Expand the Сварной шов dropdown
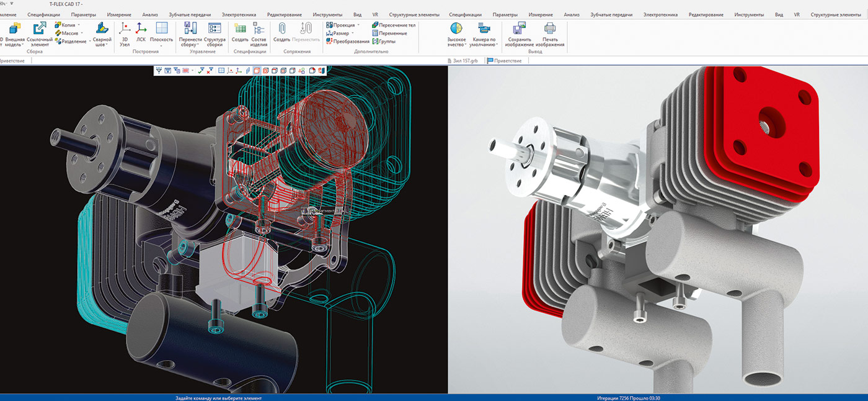The width and height of the screenshot is (868, 401). [106, 45]
